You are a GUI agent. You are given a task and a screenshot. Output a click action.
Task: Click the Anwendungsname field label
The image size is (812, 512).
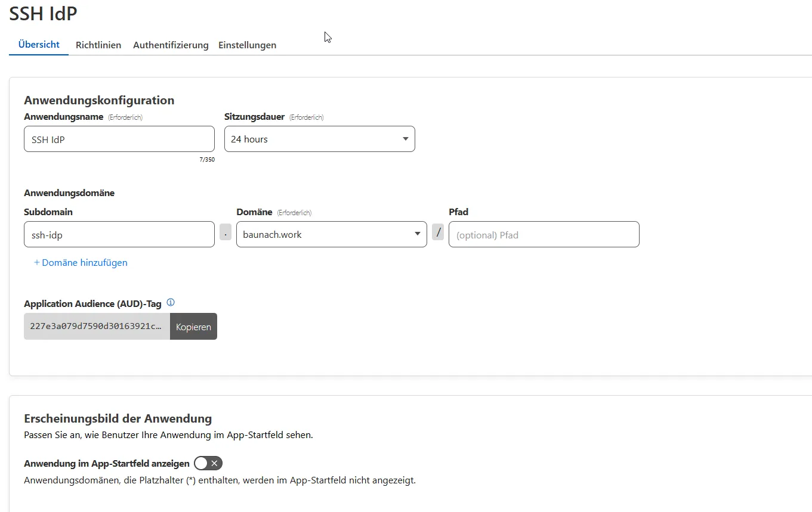pos(63,117)
